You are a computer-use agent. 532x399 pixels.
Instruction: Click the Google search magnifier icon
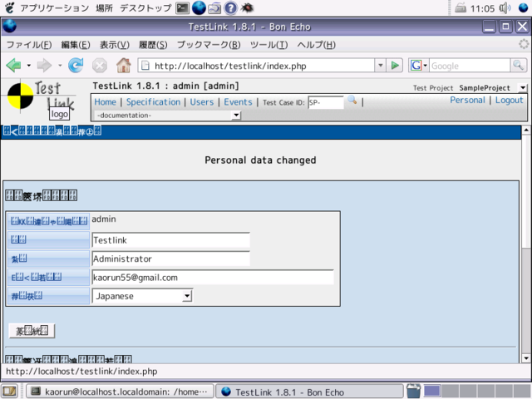coord(519,65)
